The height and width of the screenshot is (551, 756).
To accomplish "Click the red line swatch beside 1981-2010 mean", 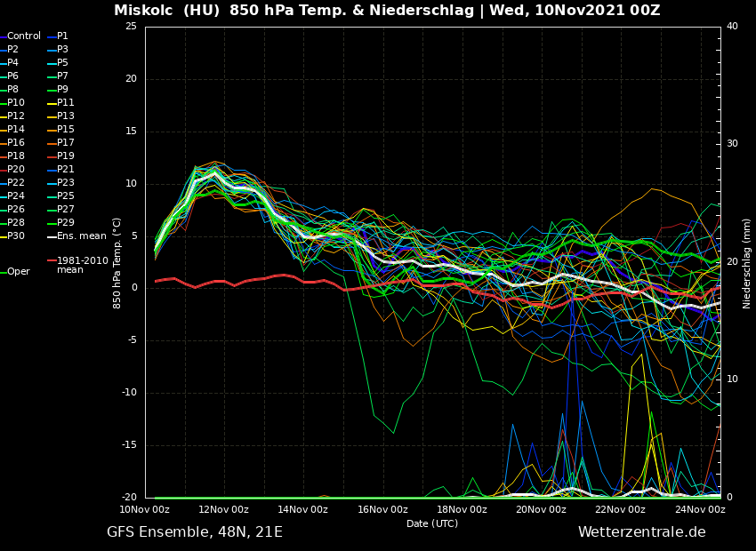I will 52,261.
